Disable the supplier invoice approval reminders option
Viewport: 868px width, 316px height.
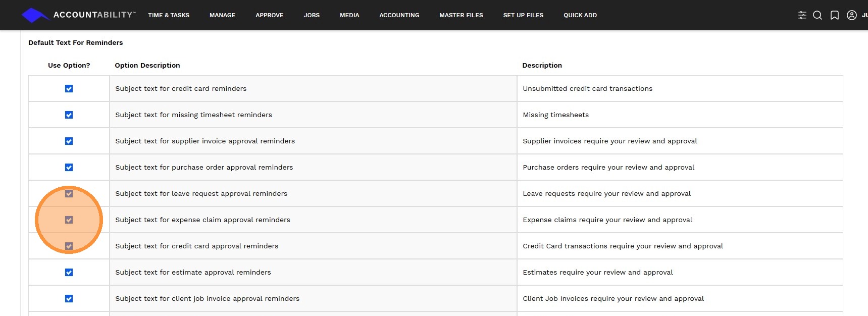(x=69, y=141)
